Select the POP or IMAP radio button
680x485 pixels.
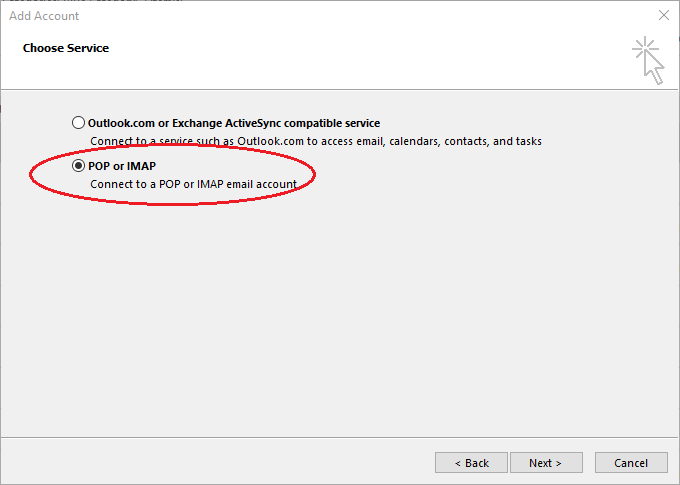pyautogui.click(x=78, y=166)
